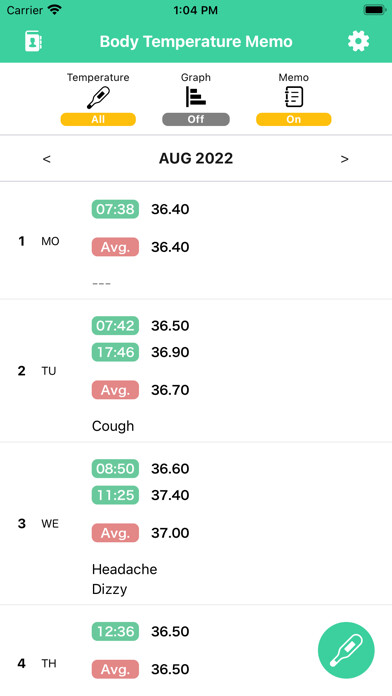Go to next month with the right arrow

click(344, 159)
